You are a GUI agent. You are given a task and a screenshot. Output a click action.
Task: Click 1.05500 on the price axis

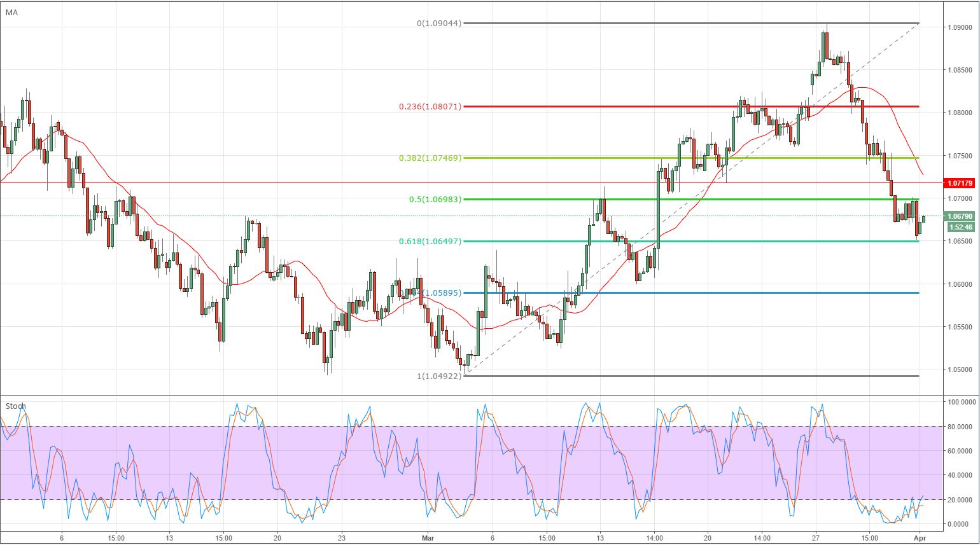[x=959, y=327]
